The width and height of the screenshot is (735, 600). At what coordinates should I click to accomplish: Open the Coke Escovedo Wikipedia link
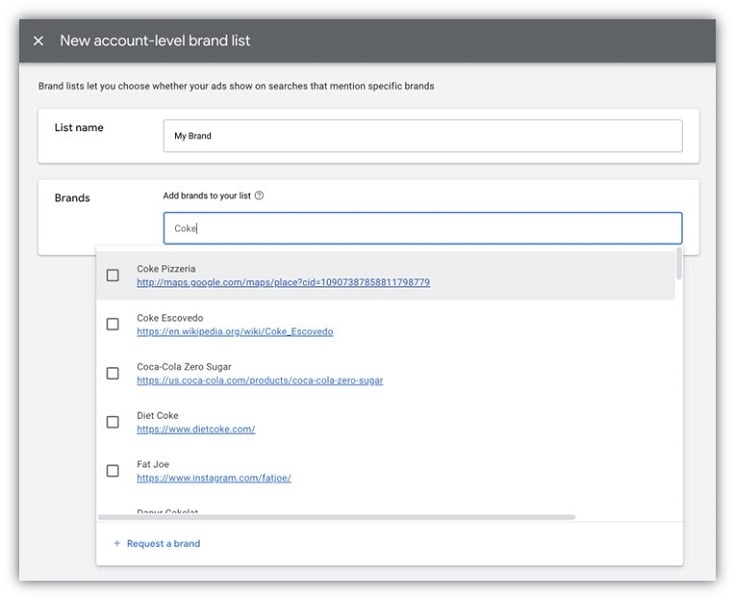235,331
